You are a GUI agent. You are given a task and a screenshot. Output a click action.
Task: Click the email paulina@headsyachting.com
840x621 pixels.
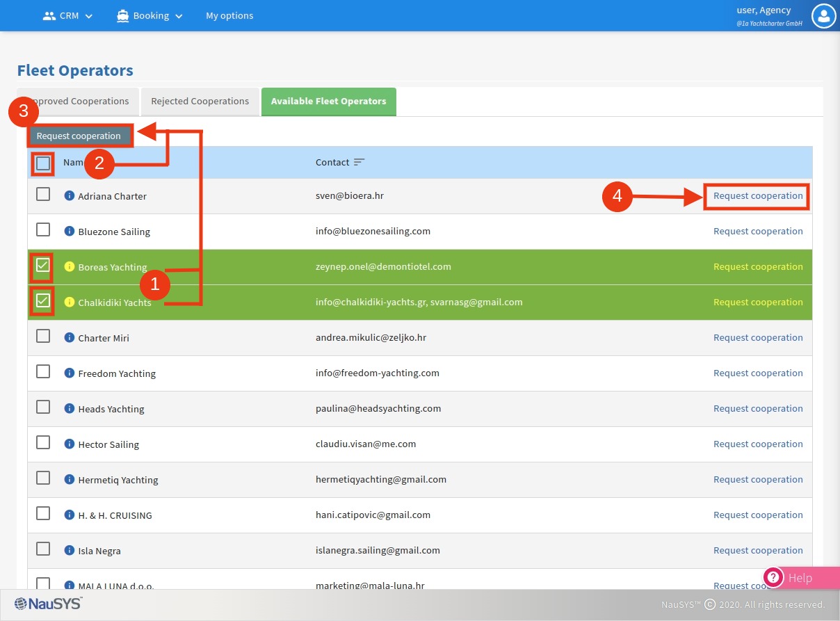pos(378,409)
